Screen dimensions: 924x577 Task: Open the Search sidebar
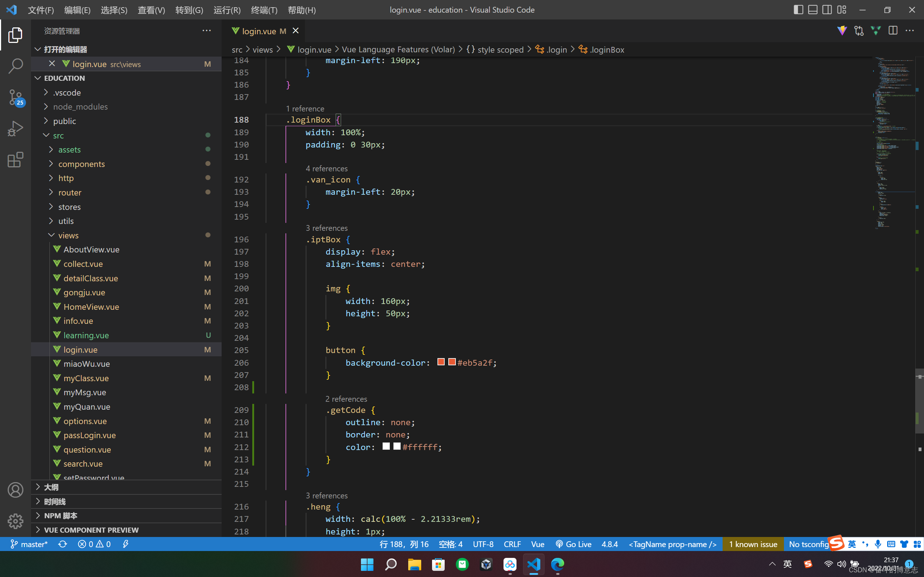(15, 66)
